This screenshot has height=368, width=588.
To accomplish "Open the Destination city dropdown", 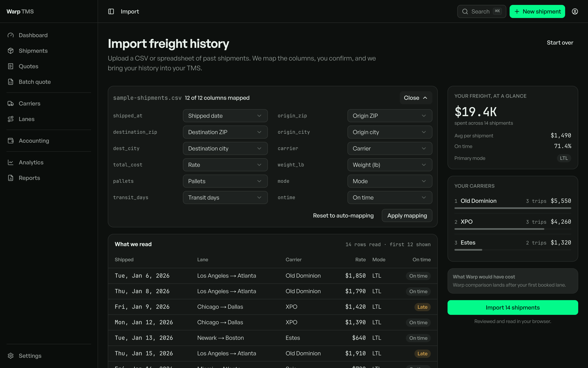I will point(225,148).
